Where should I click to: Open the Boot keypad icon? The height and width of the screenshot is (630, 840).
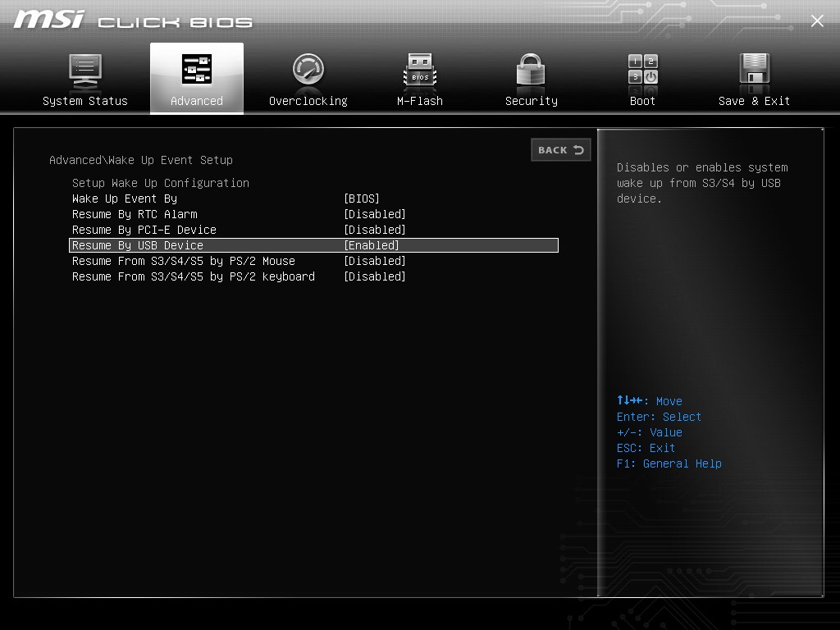[643, 69]
